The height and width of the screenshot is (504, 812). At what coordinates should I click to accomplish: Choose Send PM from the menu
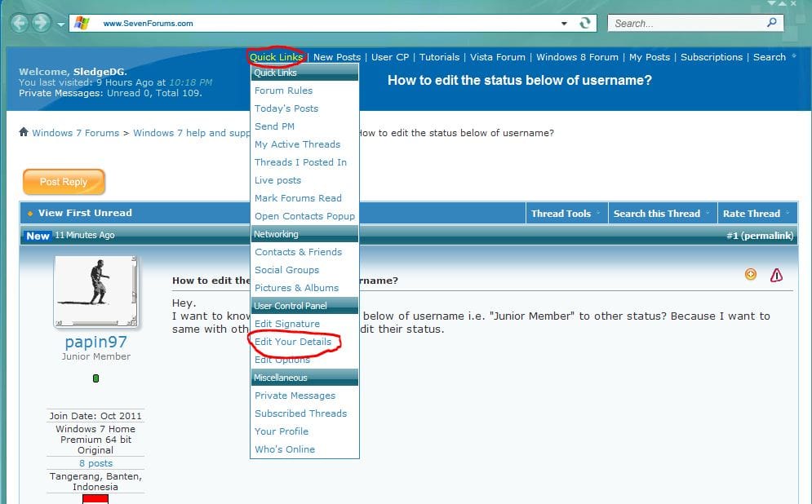click(274, 126)
